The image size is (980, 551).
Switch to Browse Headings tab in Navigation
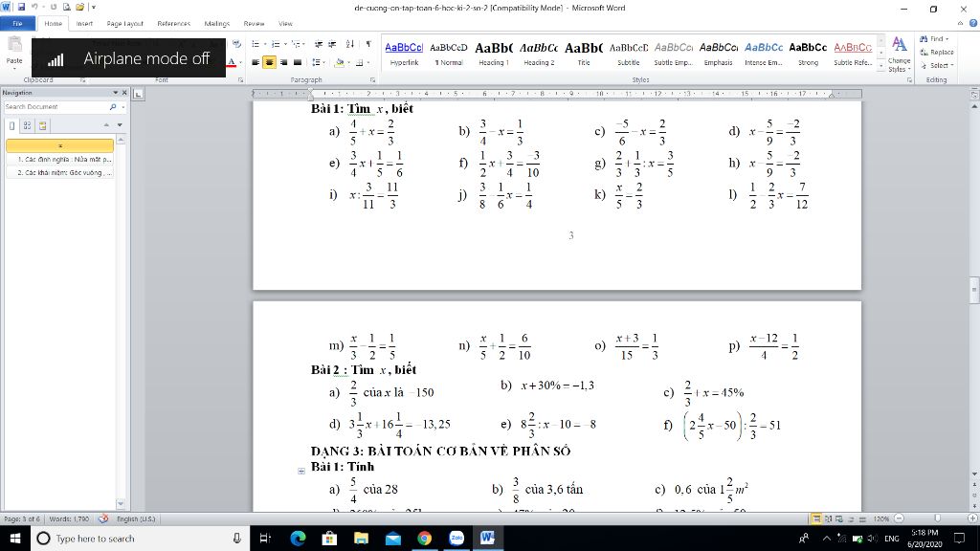pyautogui.click(x=11, y=125)
